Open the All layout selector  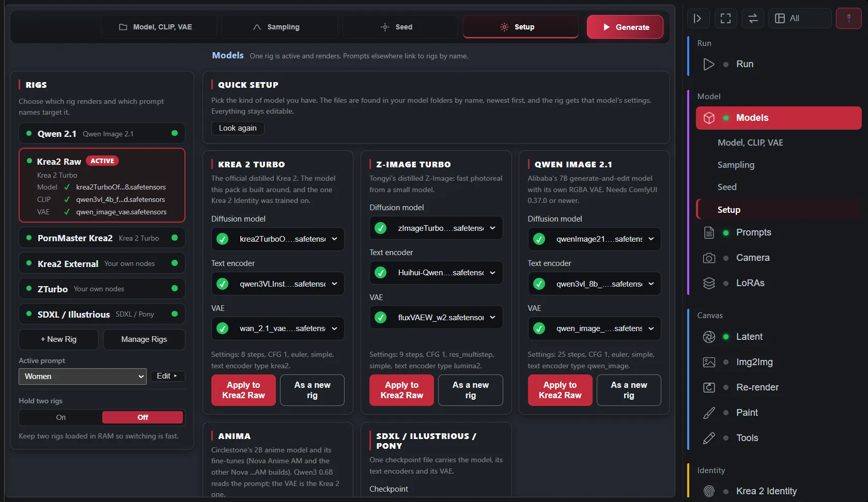tap(799, 19)
